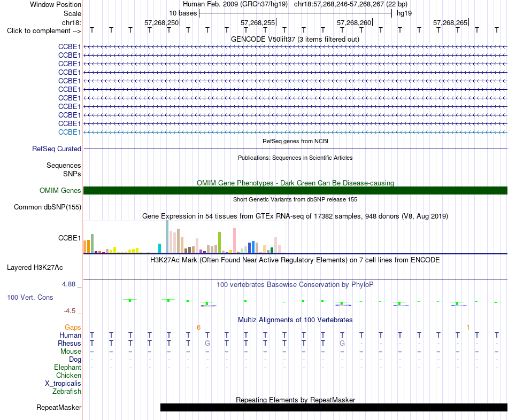Image resolution: width=508 pixels, height=420 pixels.
Task: Open the 'Short Genetic Variants from dbSNP release 155' title
Action: 295,199
